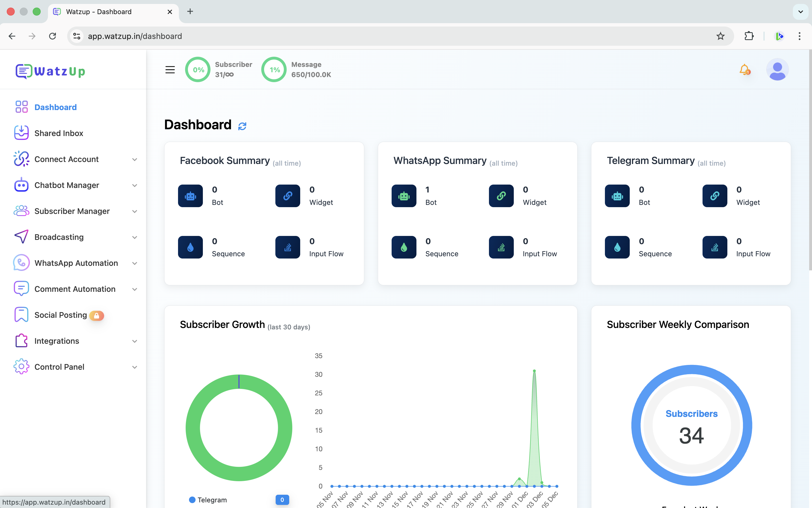This screenshot has width=812, height=508.
Task: Open Shared Inbox from sidebar
Action: (x=59, y=133)
